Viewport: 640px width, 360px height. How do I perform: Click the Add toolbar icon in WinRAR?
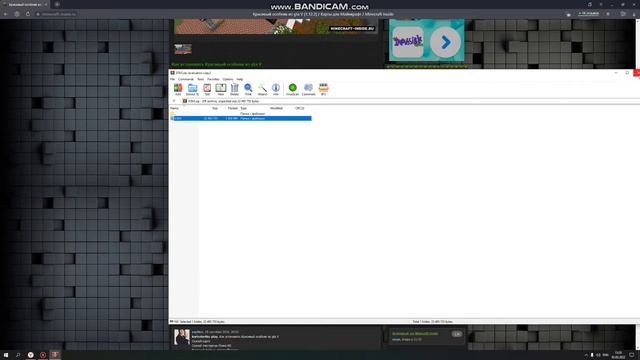[x=178, y=89]
